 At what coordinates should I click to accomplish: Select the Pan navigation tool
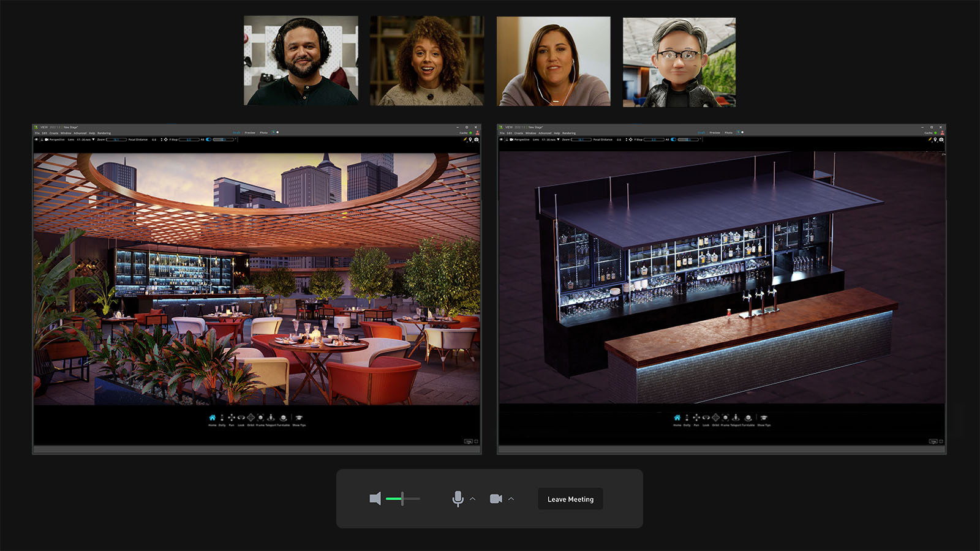tap(232, 418)
